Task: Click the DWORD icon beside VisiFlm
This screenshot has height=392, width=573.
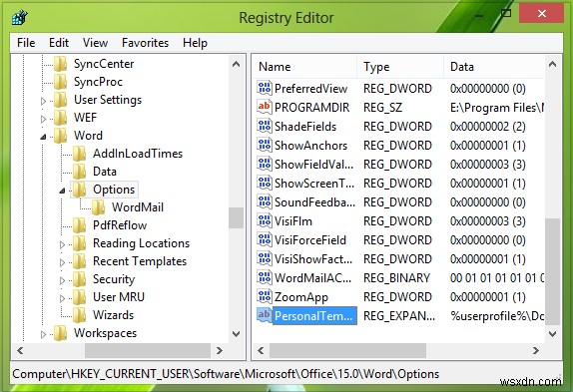Action: pos(265,220)
